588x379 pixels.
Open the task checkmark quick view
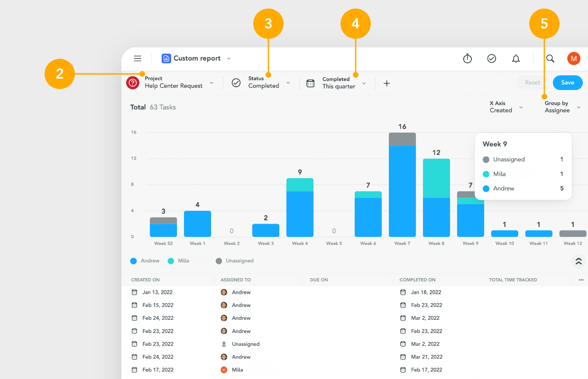(492, 58)
